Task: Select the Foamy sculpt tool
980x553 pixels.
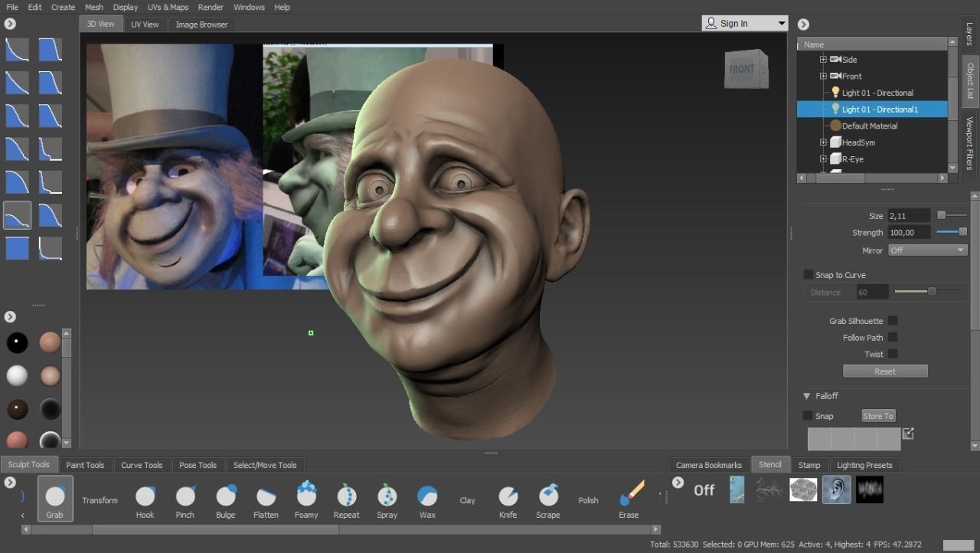Action: (306, 500)
